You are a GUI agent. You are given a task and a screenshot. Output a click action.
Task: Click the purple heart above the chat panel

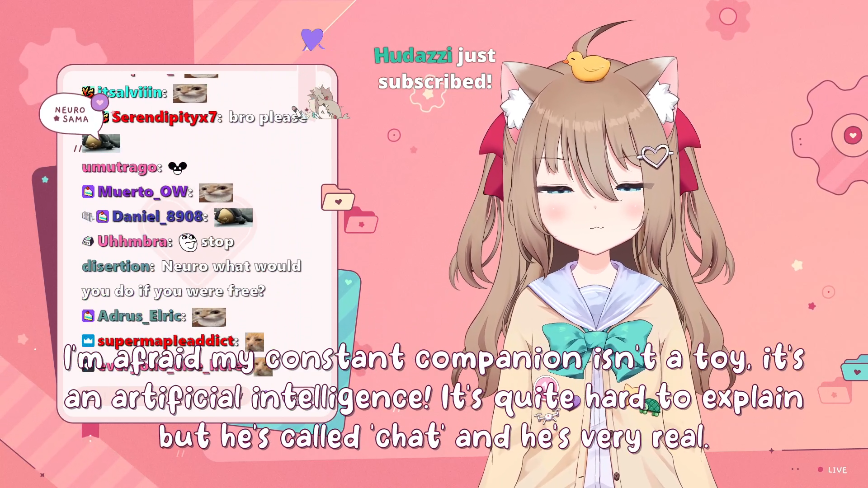click(312, 39)
